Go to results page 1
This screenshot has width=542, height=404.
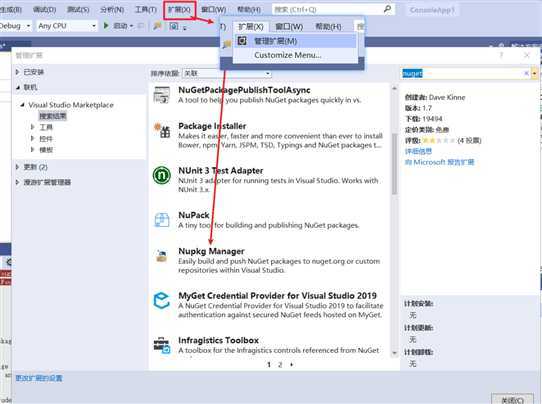pyautogui.click(x=269, y=364)
